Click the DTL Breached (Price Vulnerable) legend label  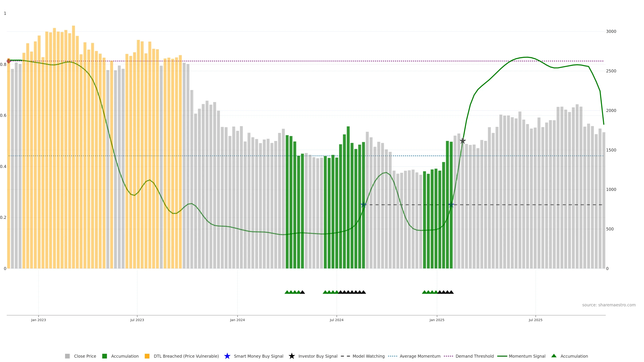(186, 356)
